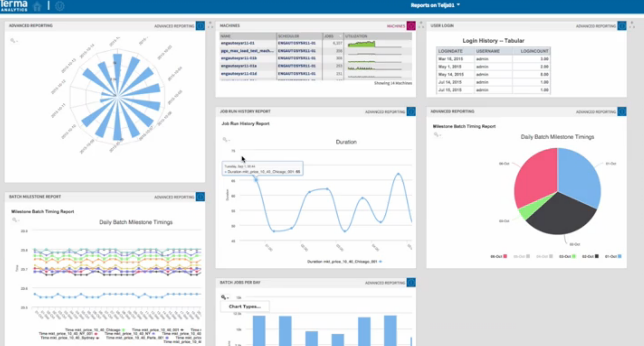Click the magenta Machines widget icon

(x=411, y=26)
